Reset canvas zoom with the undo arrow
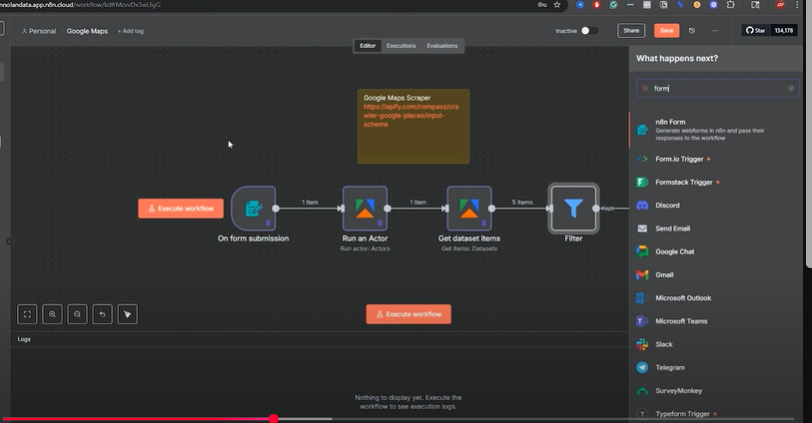This screenshot has height=423, width=812. (103, 314)
